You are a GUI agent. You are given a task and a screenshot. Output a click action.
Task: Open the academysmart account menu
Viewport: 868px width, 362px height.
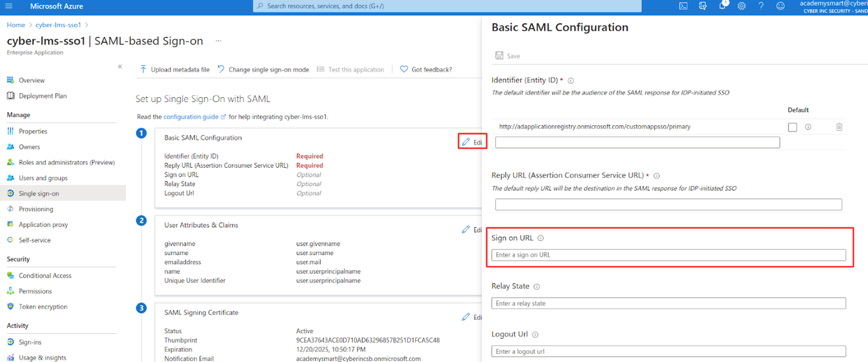pyautogui.click(x=834, y=6)
